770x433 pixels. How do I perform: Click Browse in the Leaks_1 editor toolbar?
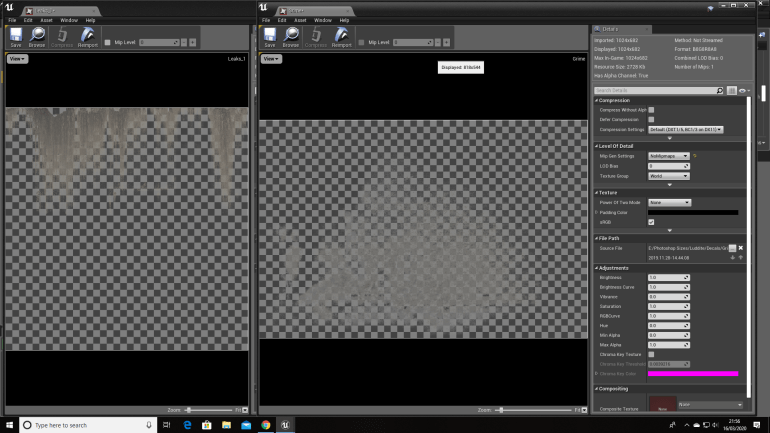(x=37, y=37)
